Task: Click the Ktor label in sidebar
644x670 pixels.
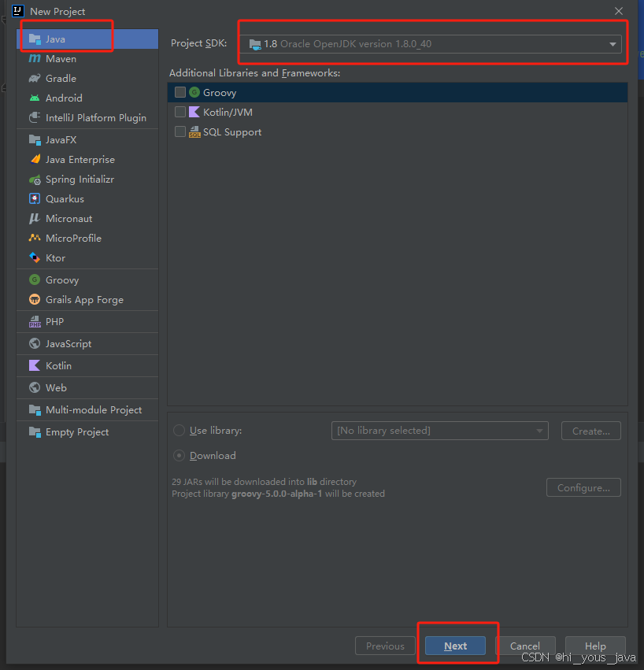Action: click(56, 258)
